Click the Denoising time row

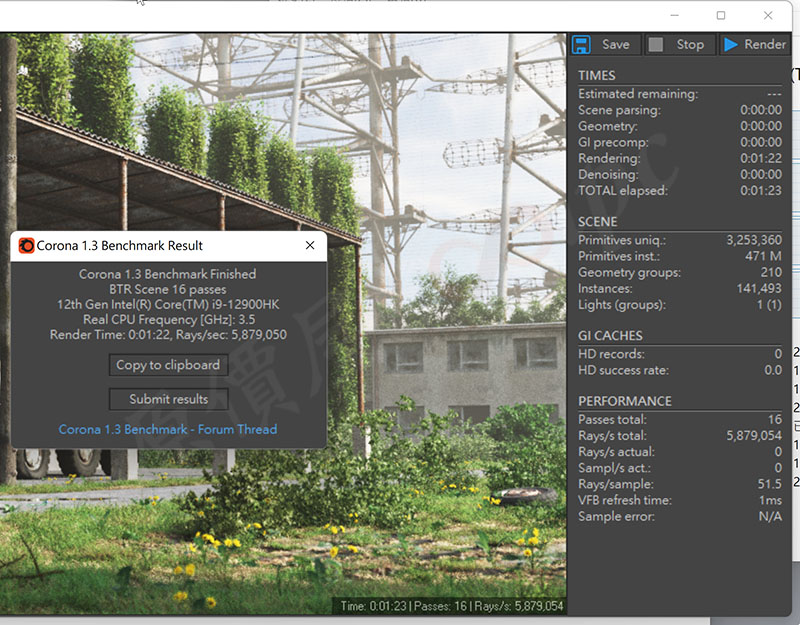click(680, 174)
